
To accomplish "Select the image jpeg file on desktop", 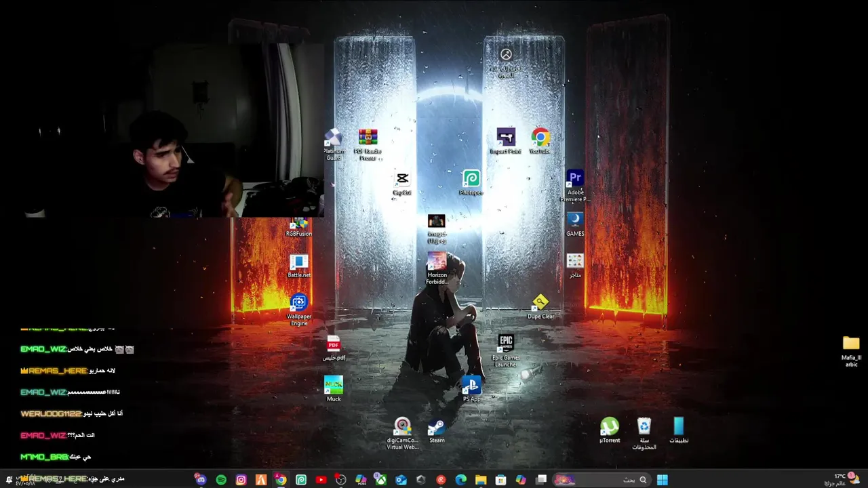I will click(x=437, y=229).
